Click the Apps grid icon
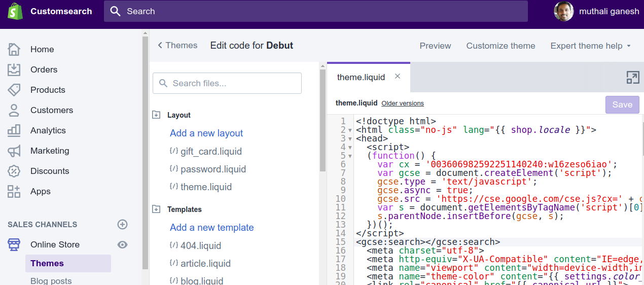 (x=14, y=191)
